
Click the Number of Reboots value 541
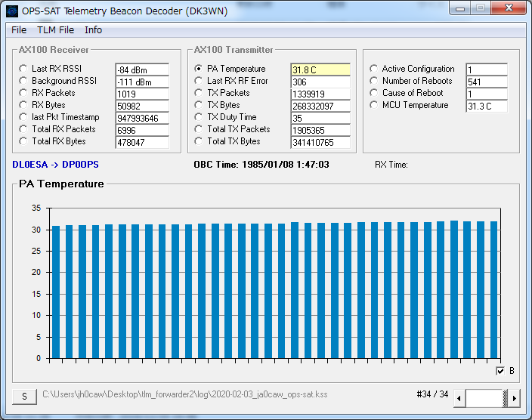point(487,82)
